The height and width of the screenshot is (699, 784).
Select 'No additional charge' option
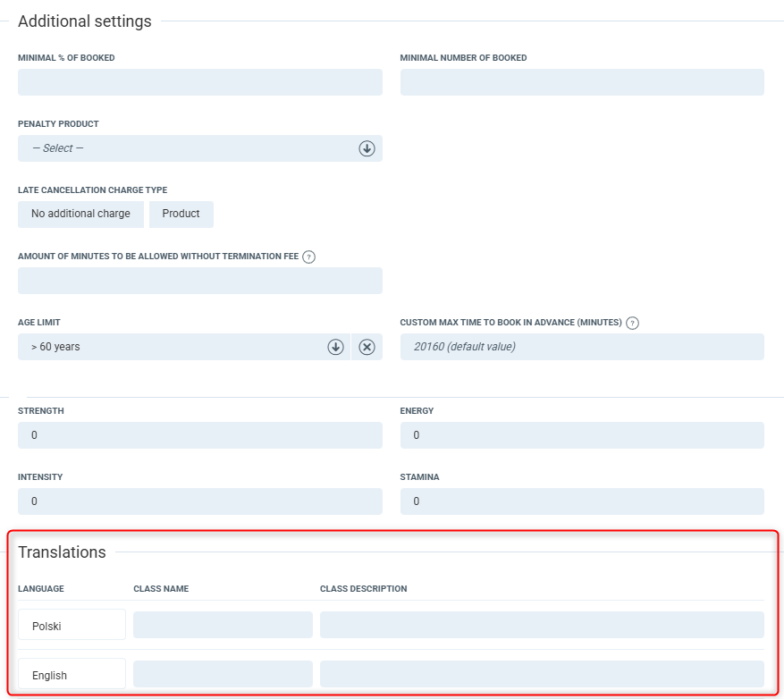pyautogui.click(x=80, y=214)
